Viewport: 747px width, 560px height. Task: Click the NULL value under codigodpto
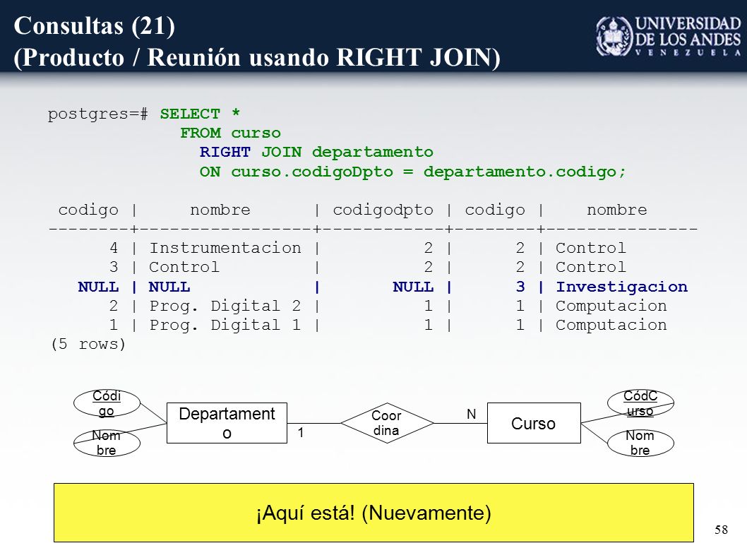click(413, 287)
